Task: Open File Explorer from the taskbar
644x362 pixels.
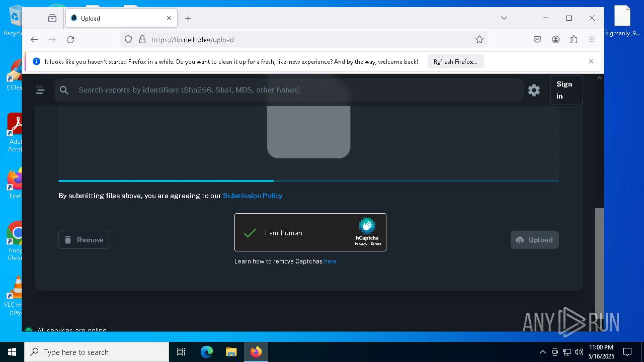Action: click(231, 352)
